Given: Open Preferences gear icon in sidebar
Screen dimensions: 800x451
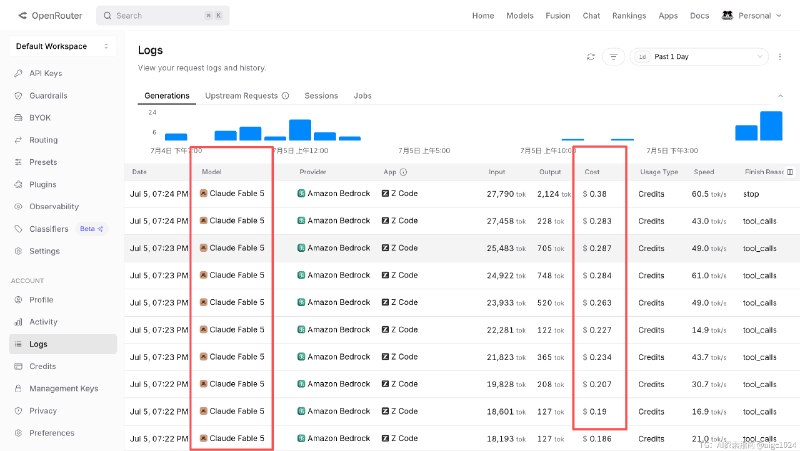Looking at the screenshot, I should pyautogui.click(x=18, y=433).
